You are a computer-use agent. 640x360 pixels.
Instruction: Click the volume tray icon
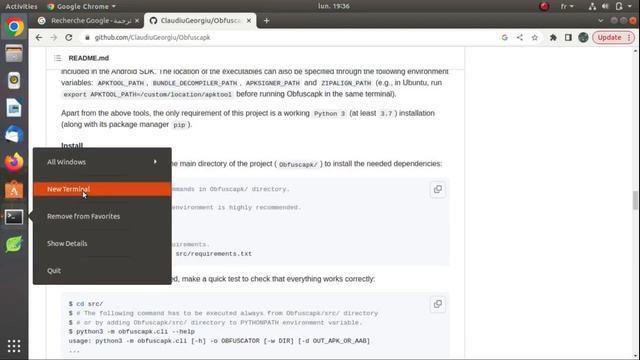[605, 6]
